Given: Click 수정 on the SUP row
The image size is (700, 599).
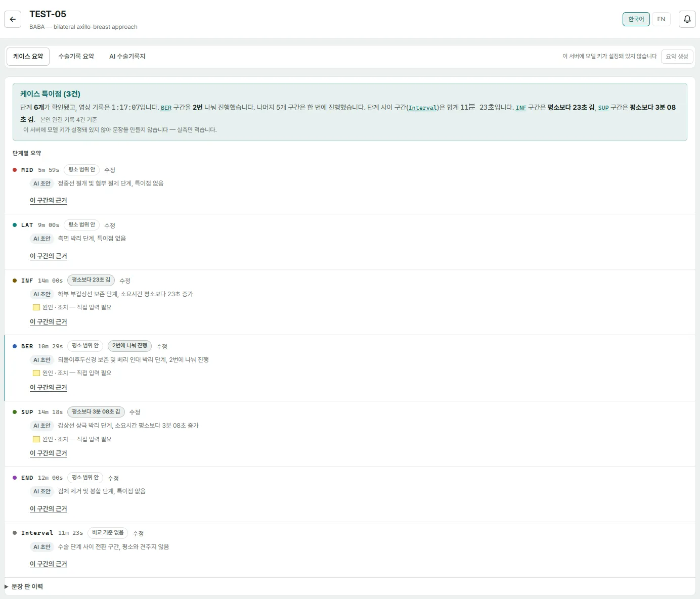Looking at the screenshot, I should click(135, 412).
